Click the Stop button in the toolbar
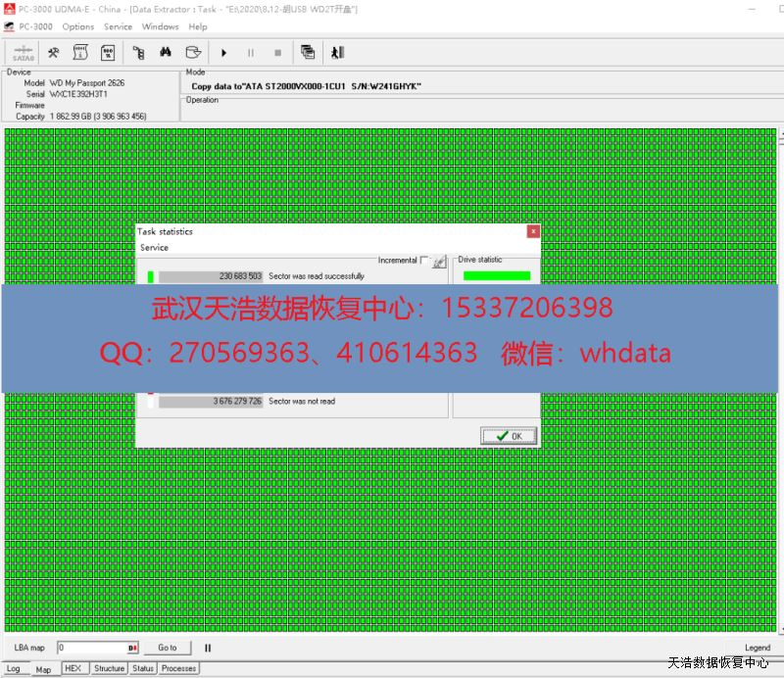The height and width of the screenshot is (678, 784). [x=277, y=53]
